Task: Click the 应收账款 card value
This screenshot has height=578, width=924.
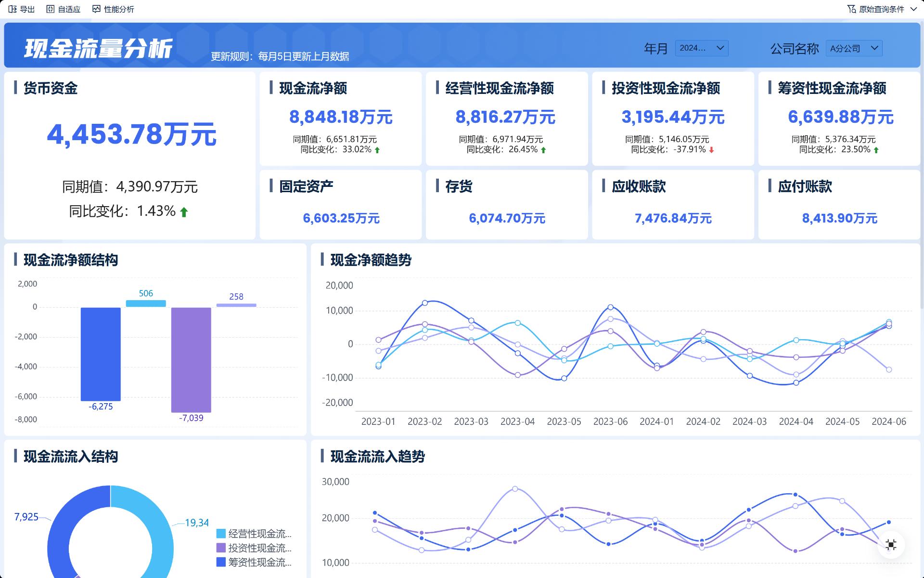Action: 673,218
